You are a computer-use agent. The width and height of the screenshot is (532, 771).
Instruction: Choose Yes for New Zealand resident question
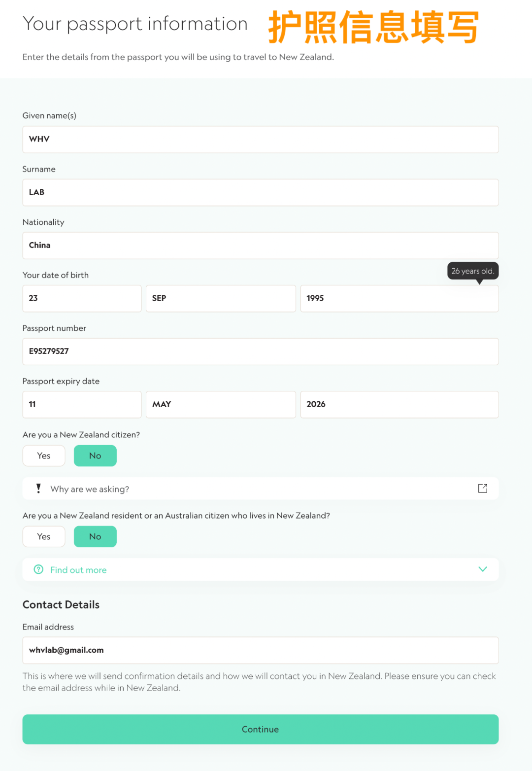point(44,537)
